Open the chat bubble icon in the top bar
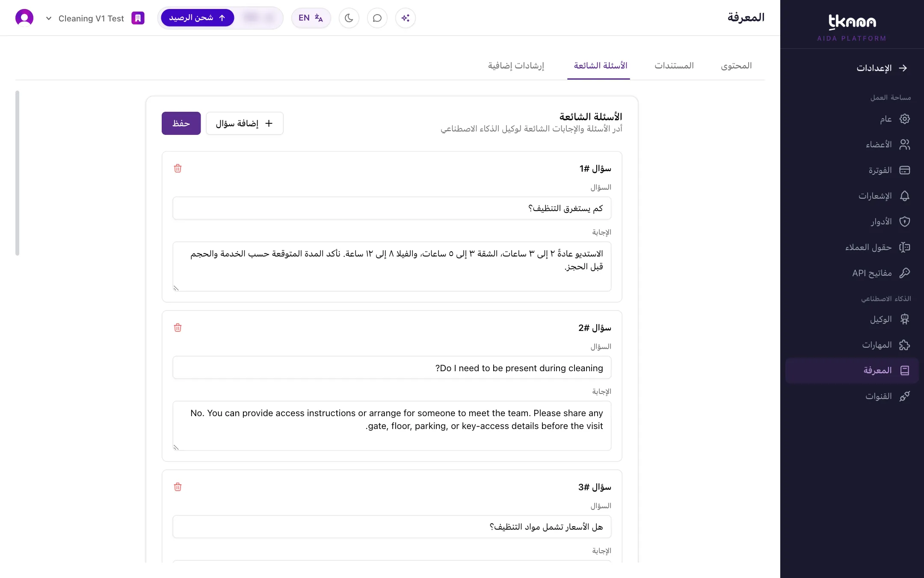Screen dimensions: 924x578 pos(377,18)
